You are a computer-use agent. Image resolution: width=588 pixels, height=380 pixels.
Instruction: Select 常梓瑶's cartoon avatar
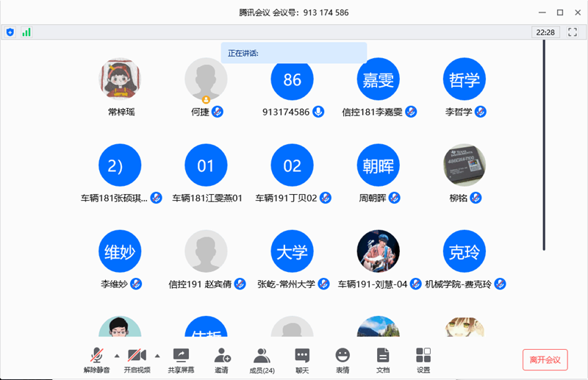pyautogui.click(x=119, y=79)
